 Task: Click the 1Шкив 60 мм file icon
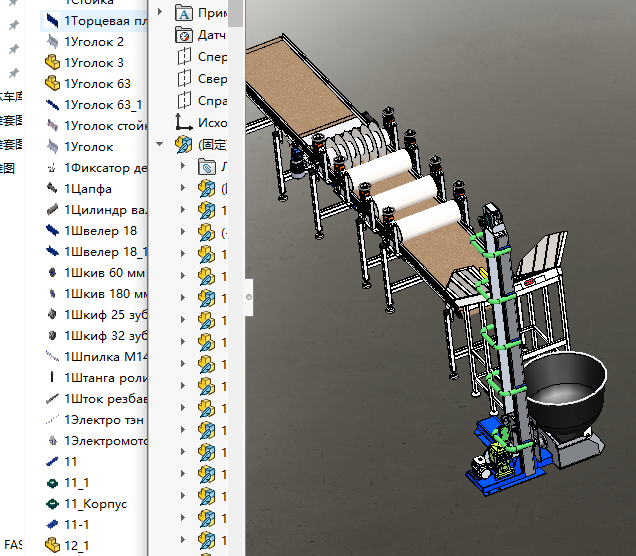[52, 273]
